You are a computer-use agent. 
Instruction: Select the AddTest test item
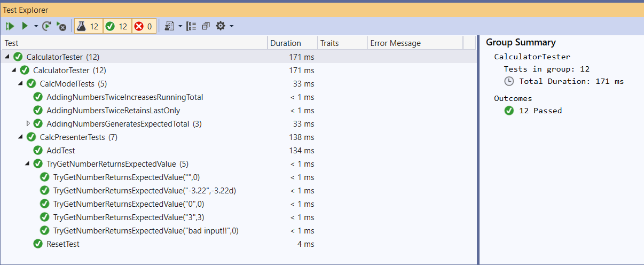[60, 151]
